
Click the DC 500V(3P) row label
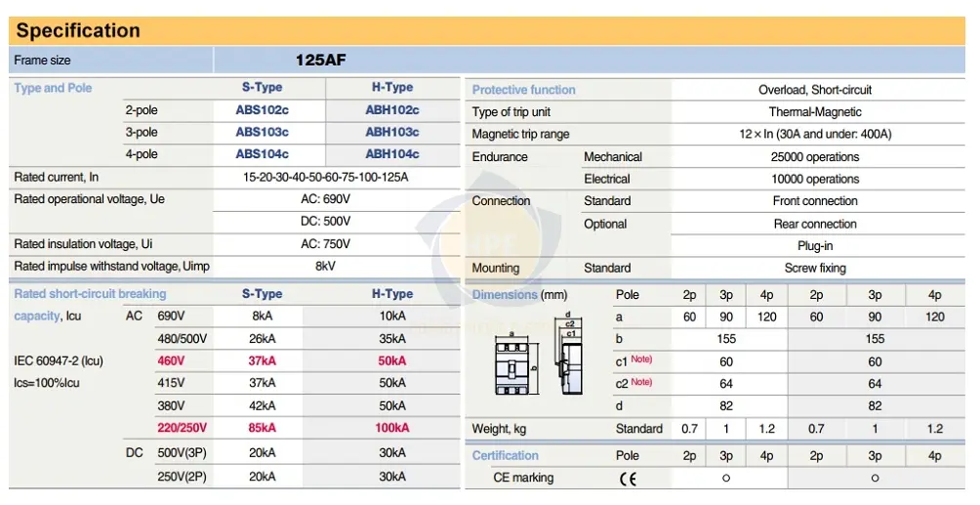pyautogui.click(x=182, y=453)
